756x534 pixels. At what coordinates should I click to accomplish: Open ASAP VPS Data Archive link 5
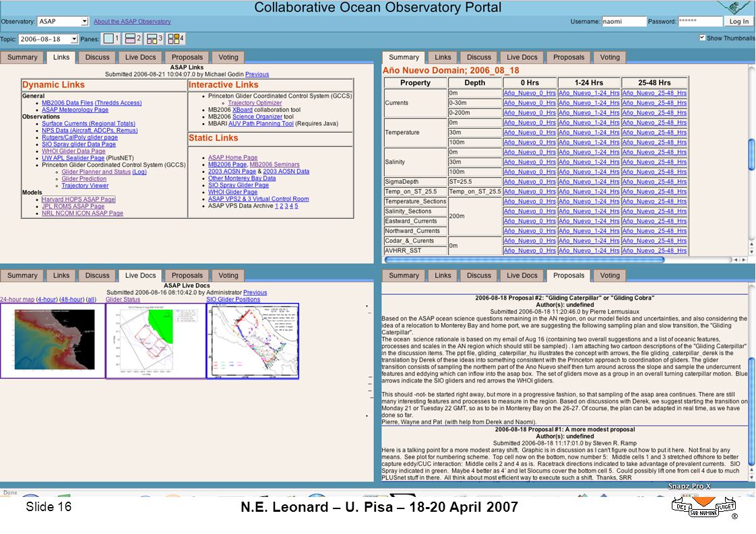tap(296, 206)
